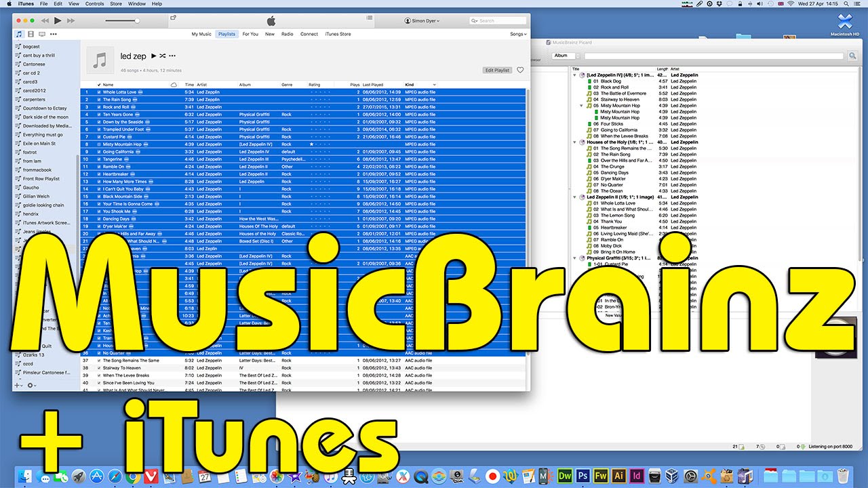Open the sidebar gear menu
Viewport: 868px width, 488px height.
31,385
